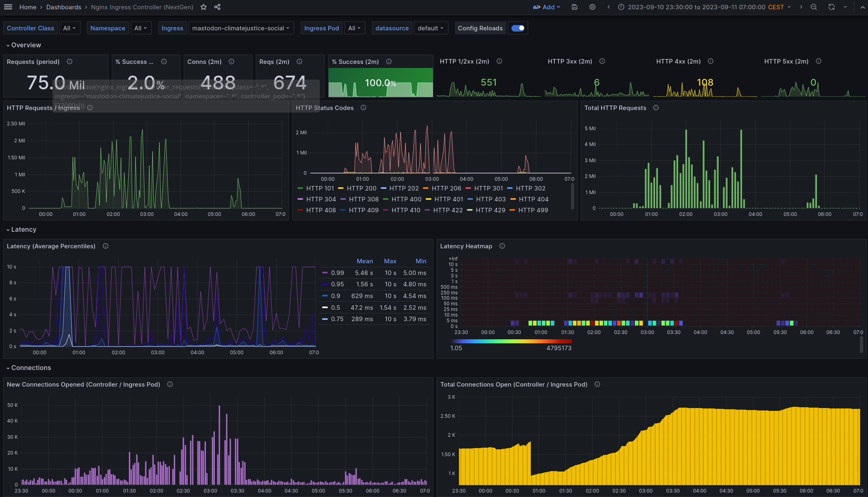Collapse the Overview row
This screenshot has height=497, width=868.
pyautogui.click(x=23, y=45)
